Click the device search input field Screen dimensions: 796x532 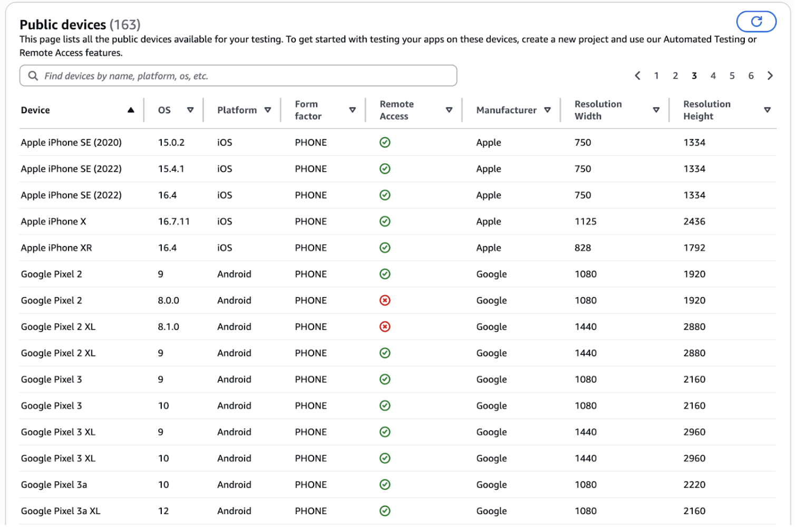point(237,75)
